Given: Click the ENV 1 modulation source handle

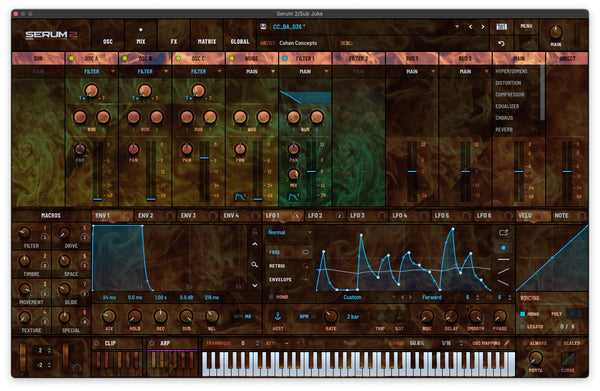Looking at the screenshot, I should 126,216.
